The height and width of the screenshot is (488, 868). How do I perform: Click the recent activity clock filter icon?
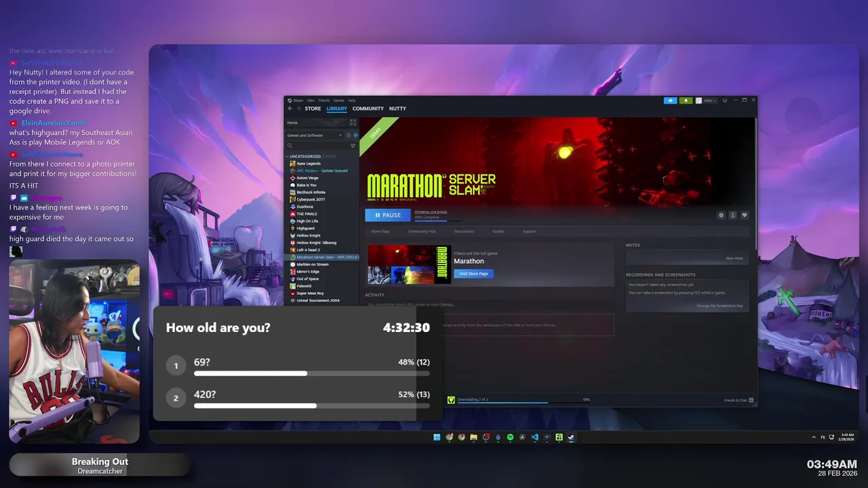coord(349,135)
